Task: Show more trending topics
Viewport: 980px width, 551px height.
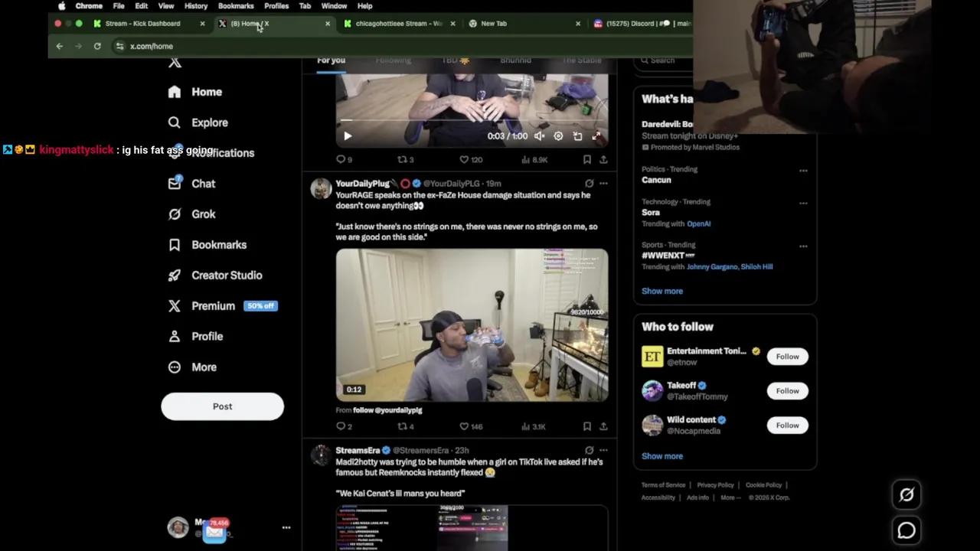Action: 662,291
